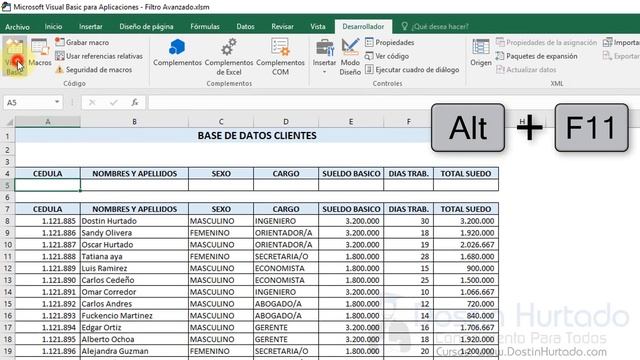The width and height of the screenshot is (640, 360).
Task: Click total 1.066.667
Action: [466, 292]
